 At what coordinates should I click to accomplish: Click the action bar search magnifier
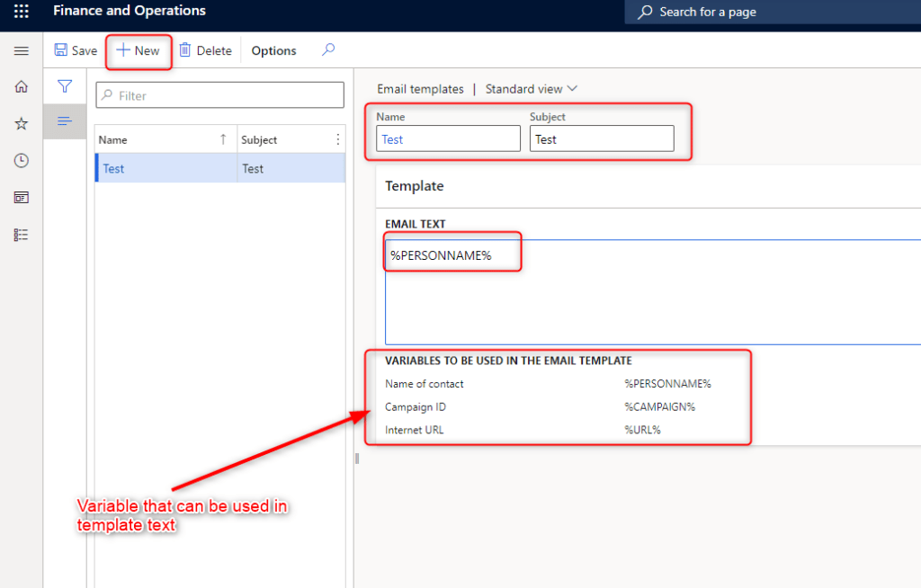pos(328,50)
